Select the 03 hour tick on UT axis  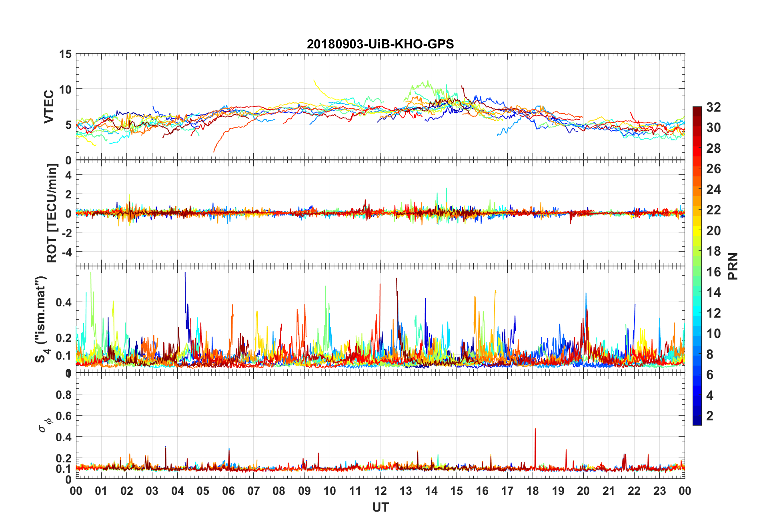point(152,491)
